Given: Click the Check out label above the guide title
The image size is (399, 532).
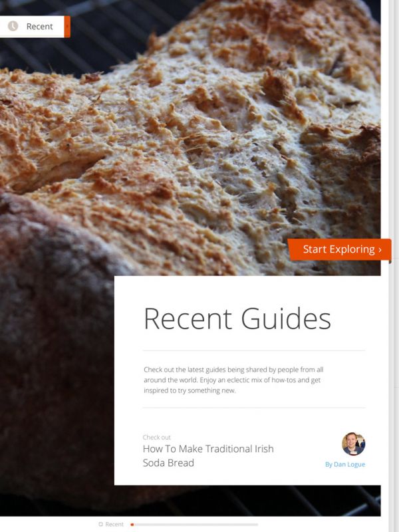Looking at the screenshot, I should pyautogui.click(x=156, y=437).
